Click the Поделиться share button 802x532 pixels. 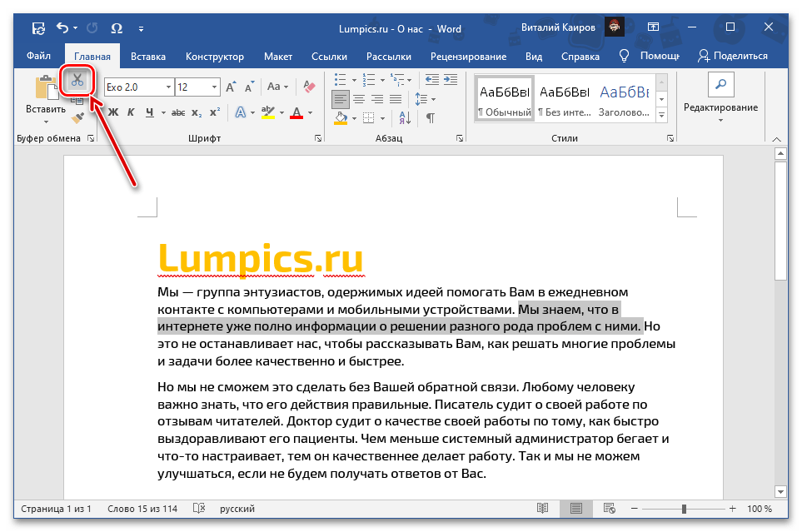click(x=733, y=56)
